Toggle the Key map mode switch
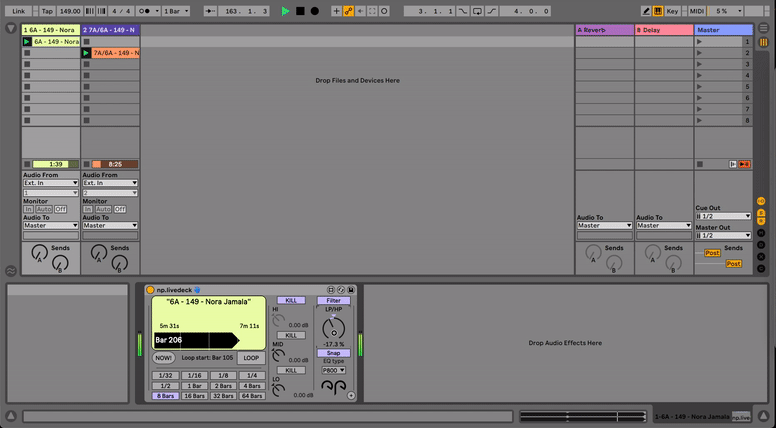The height and width of the screenshot is (428, 776). [x=672, y=11]
